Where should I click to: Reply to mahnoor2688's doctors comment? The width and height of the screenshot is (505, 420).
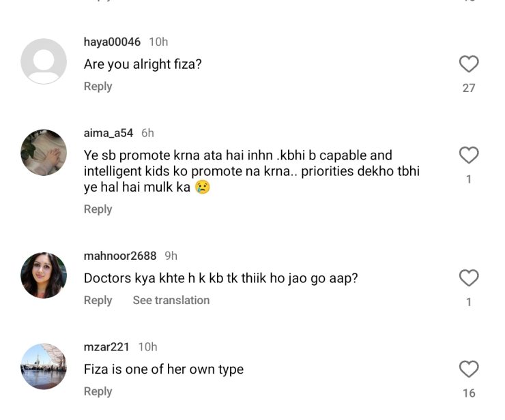pyautogui.click(x=98, y=301)
